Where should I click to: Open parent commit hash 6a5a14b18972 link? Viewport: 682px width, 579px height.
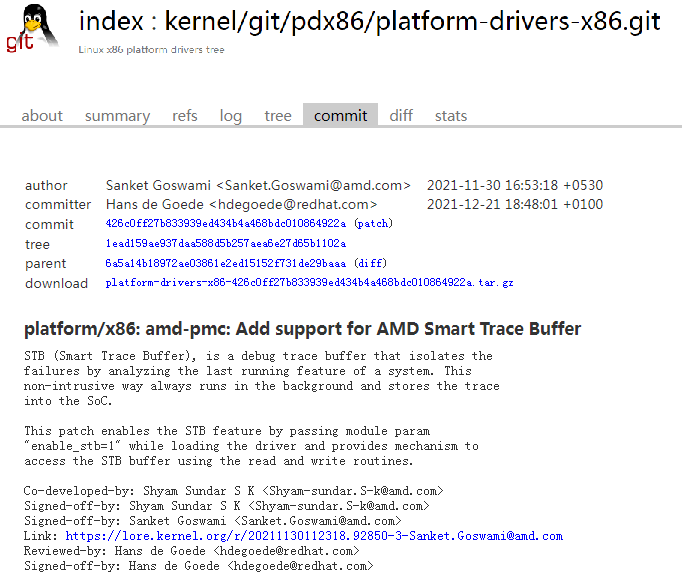pyautogui.click(x=226, y=264)
